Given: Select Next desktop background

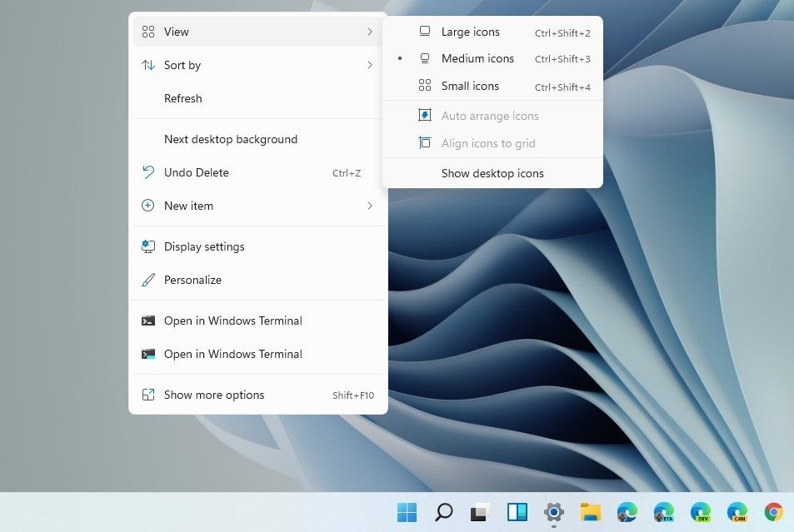Looking at the screenshot, I should pyautogui.click(x=231, y=139).
